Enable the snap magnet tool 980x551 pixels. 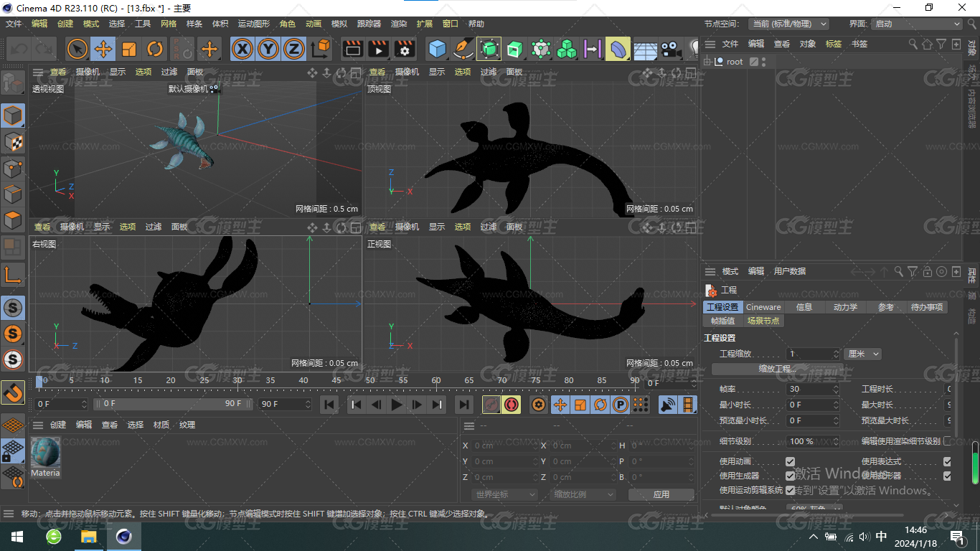[13, 392]
